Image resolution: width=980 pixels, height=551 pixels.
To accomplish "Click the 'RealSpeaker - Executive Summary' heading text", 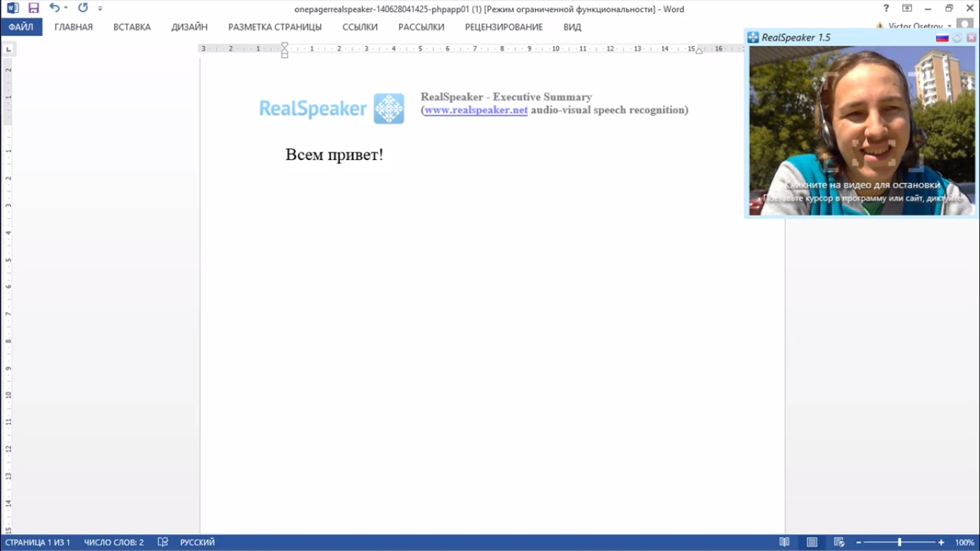I will (x=507, y=97).
